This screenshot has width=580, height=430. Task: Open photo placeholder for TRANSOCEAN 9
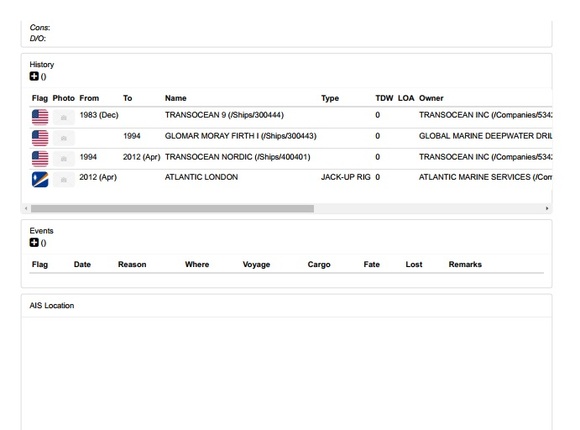(x=64, y=117)
